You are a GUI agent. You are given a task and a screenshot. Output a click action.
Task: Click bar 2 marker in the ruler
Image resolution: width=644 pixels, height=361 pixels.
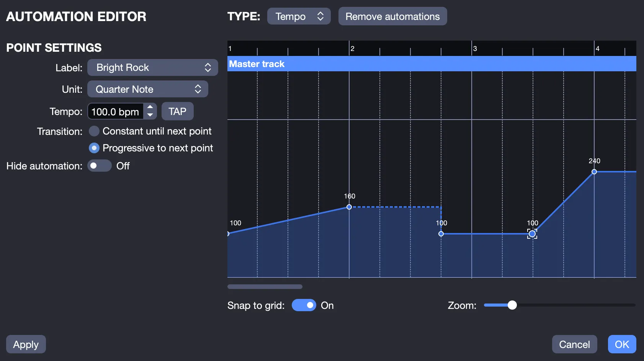pos(352,49)
